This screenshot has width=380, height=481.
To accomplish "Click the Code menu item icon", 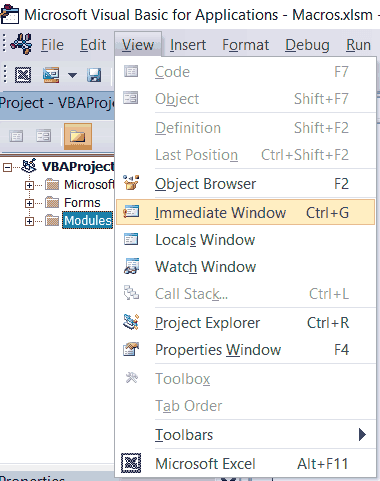I will tap(131, 71).
